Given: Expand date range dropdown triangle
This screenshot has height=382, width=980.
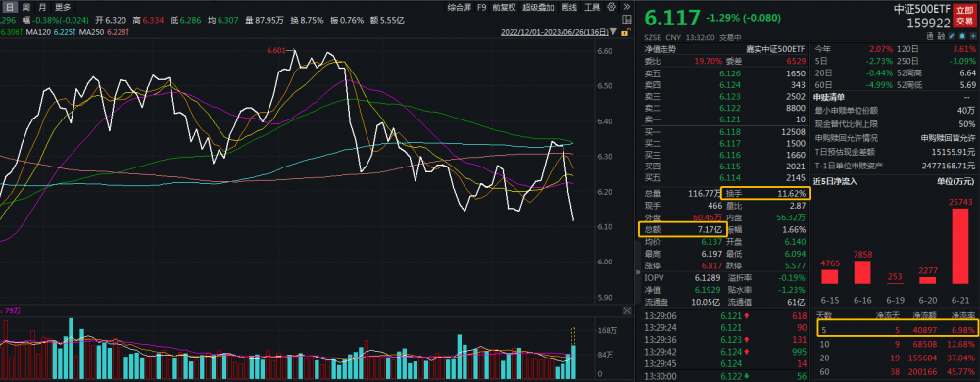Looking at the screenshot, I should click(x=613, y=31).
